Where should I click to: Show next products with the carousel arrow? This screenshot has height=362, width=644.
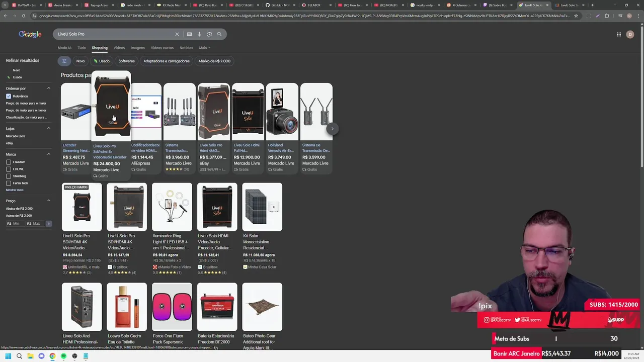[332, 129]
